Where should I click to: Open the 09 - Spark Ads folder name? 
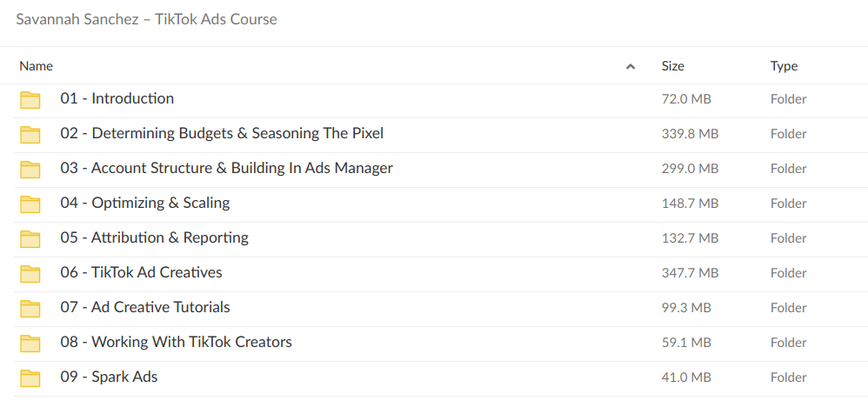click(109, 377)
